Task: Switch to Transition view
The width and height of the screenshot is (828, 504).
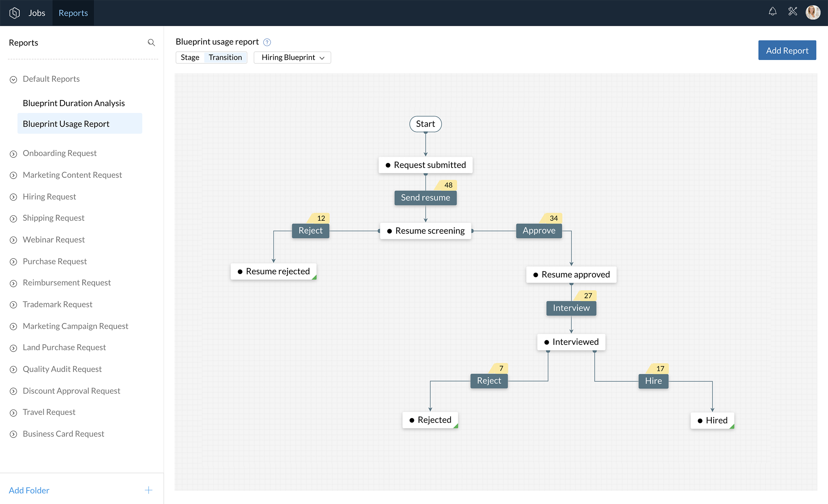Action: click(225, 57)
